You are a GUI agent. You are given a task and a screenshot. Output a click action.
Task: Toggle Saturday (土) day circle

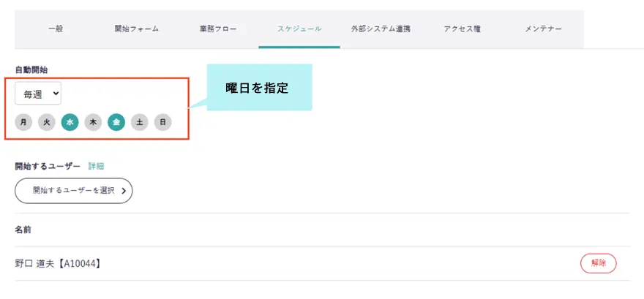[x=140, y=122]
